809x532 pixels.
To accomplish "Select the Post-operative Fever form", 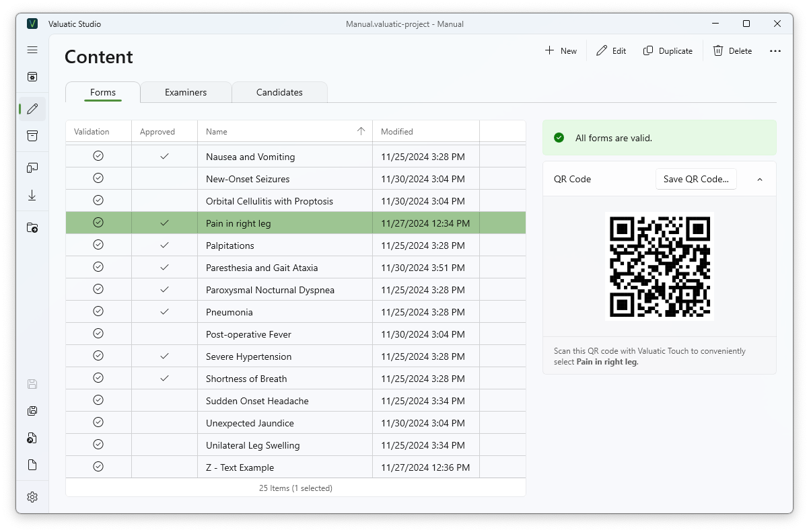I will [x=248, y=334].
